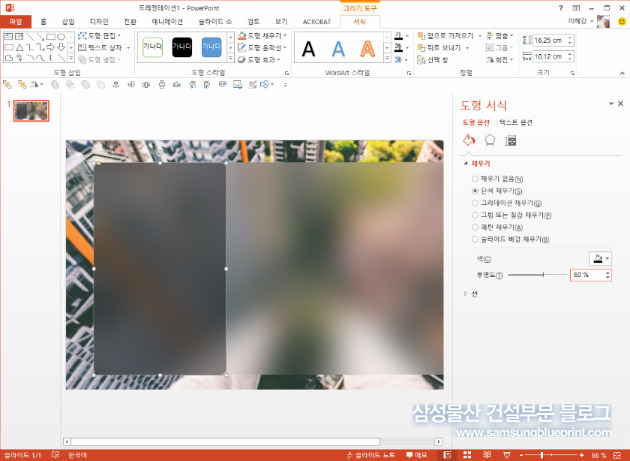Image resolution: width=630 pixels, height=461 pixels.
Task: Open 도형 채우기 (Shape Fill) menu
Action: (263, 36)
